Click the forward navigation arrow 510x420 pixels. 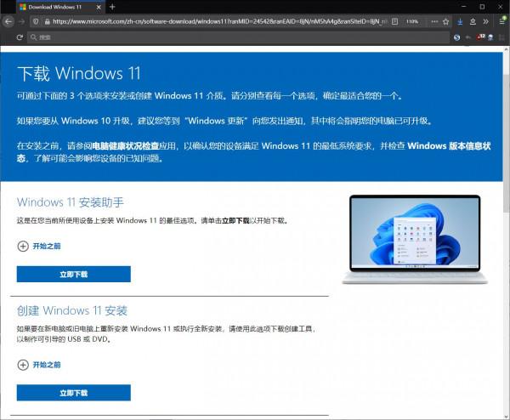point(21,21)
